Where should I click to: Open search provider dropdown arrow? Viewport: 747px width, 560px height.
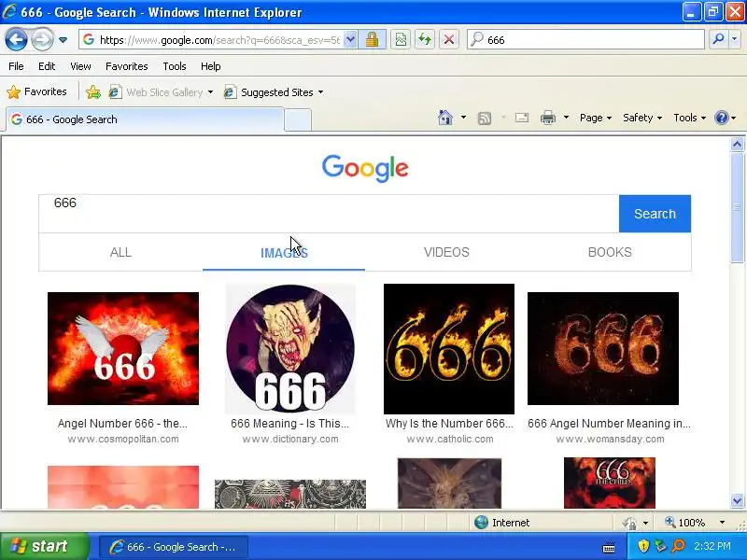(x=735, y=39)
